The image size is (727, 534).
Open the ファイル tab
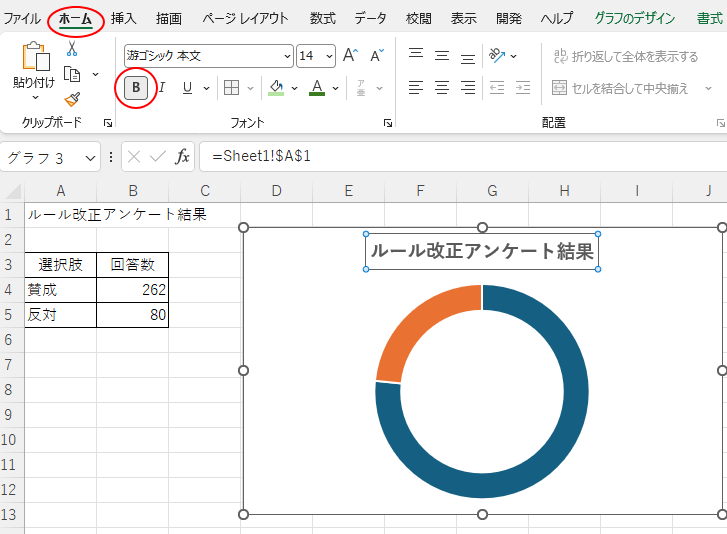coord(22,19)
